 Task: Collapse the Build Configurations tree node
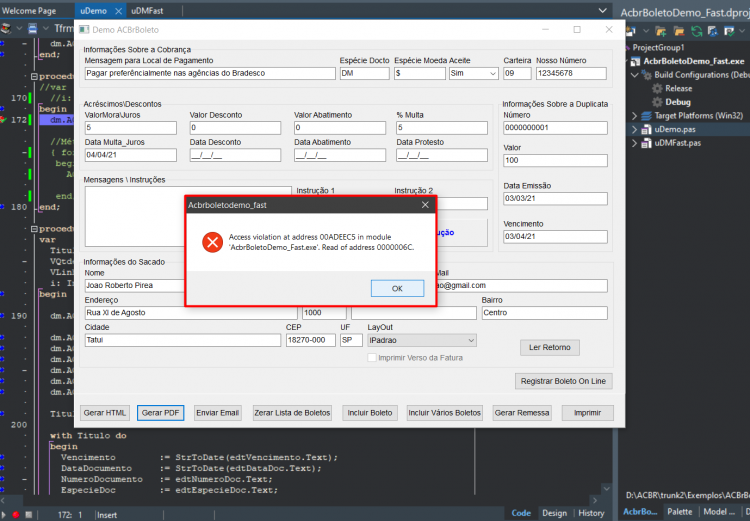tap(635, 75)
